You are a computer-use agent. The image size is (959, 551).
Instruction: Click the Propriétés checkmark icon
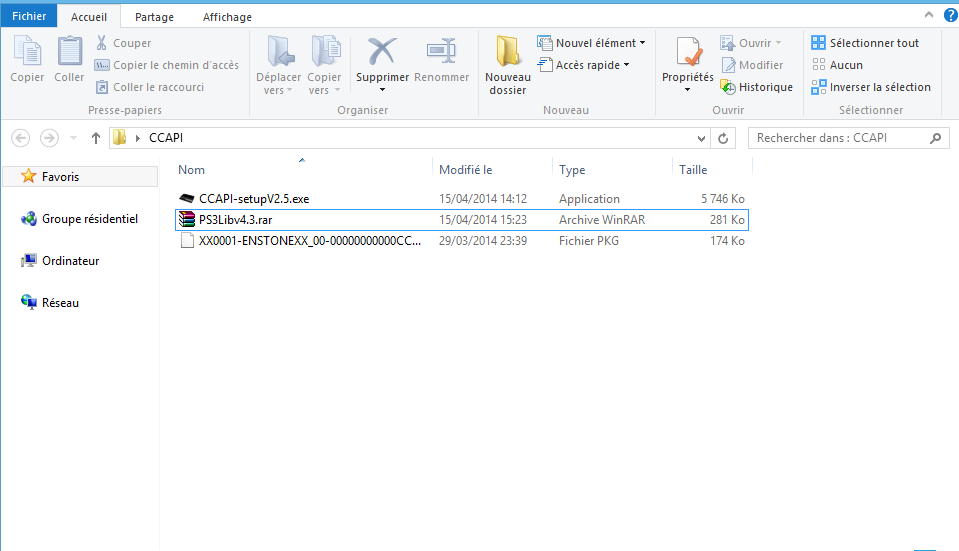[688, 51]
